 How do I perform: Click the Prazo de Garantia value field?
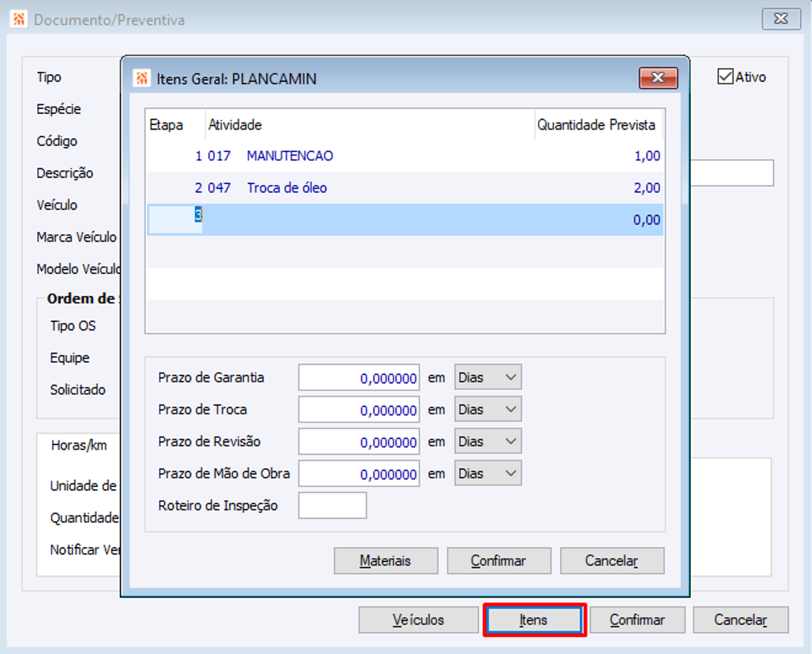(359, 378)
